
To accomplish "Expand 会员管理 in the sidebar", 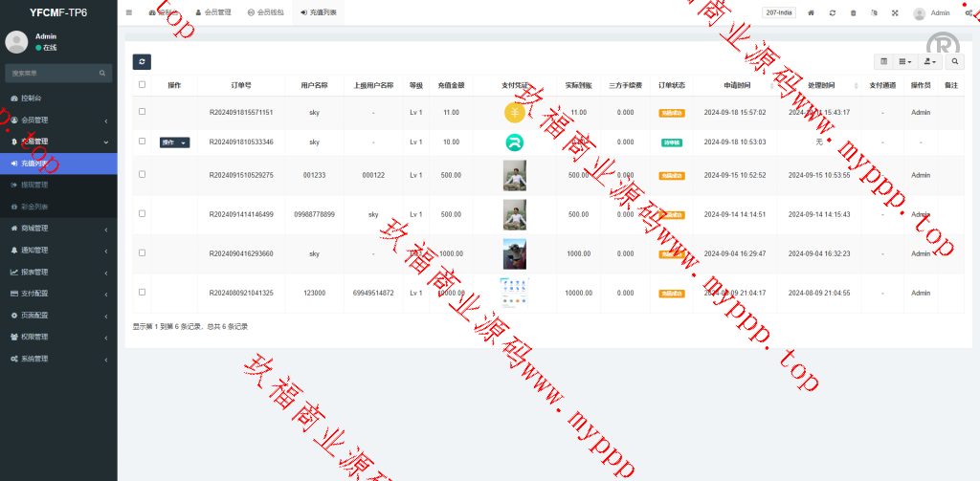I will coord(58,120).
